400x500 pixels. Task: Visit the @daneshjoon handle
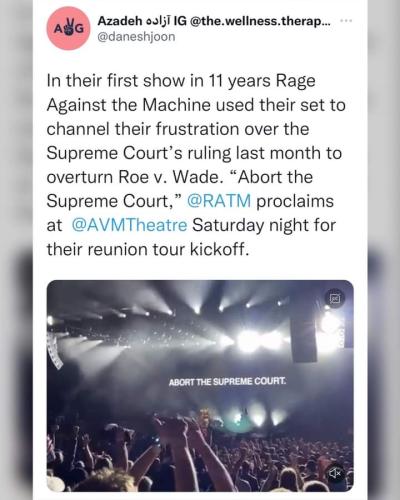(x=136, y=36)
